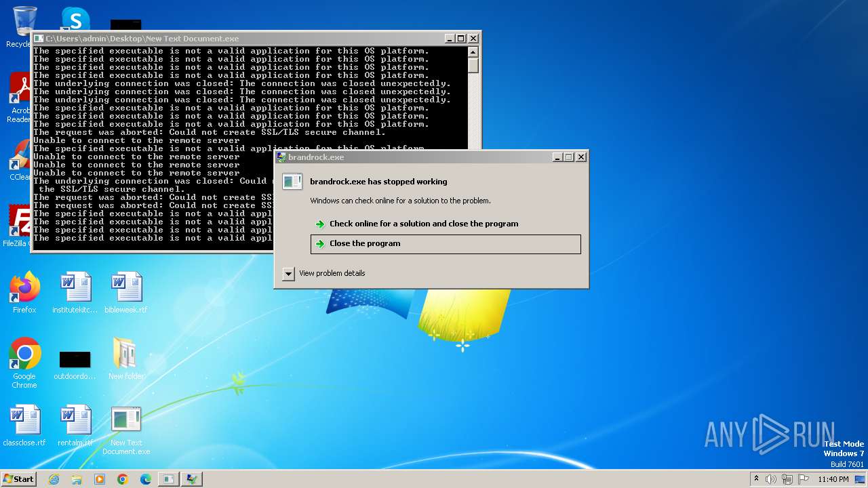Minimize the New Text Document.exe console
This screenshot has height=488, width=868.
click(x=450, y=39)
